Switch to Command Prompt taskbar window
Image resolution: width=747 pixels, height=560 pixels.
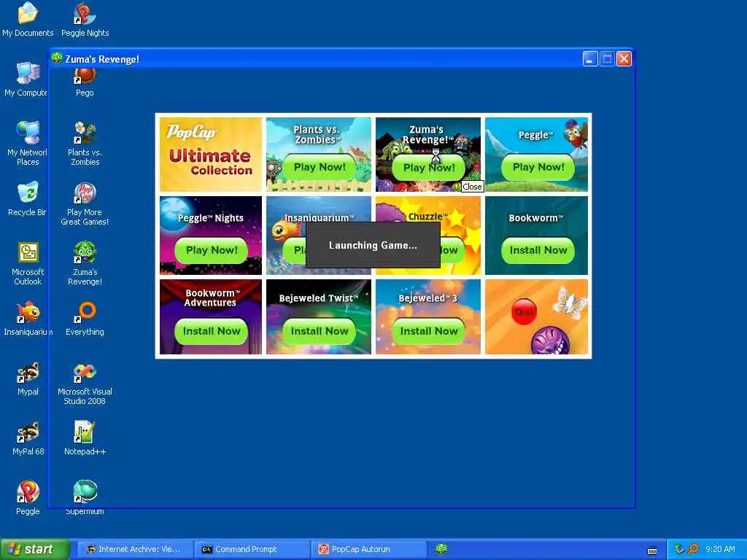pos(252,550)
